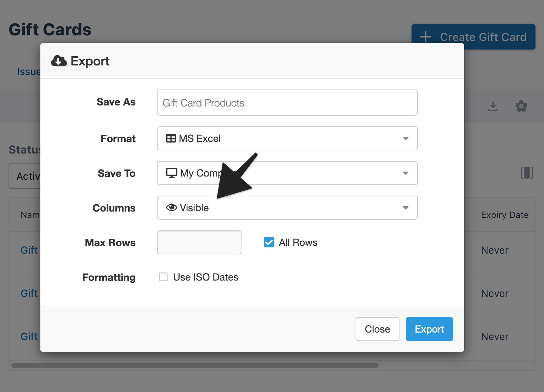The image size is (544, 392).
Task: Open the third Gift link in the table
Action: click(x=29, y=336)
